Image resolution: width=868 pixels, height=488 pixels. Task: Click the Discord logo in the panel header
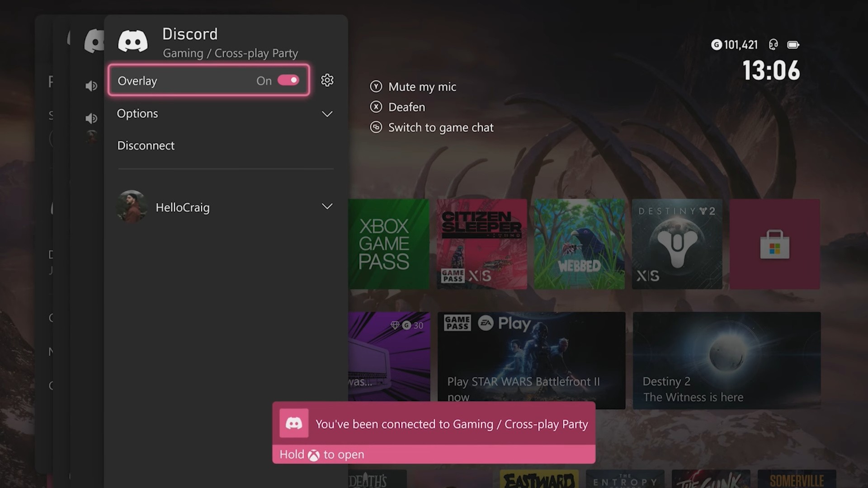click(132, 41)
